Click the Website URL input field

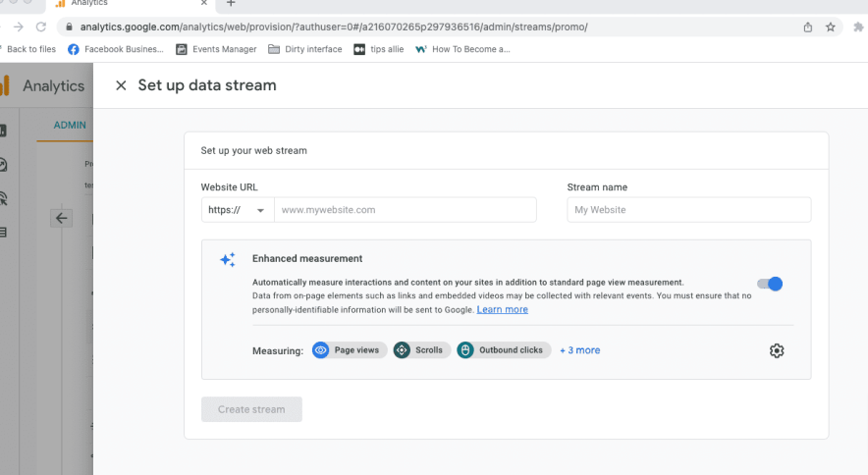tap(405, 210)
